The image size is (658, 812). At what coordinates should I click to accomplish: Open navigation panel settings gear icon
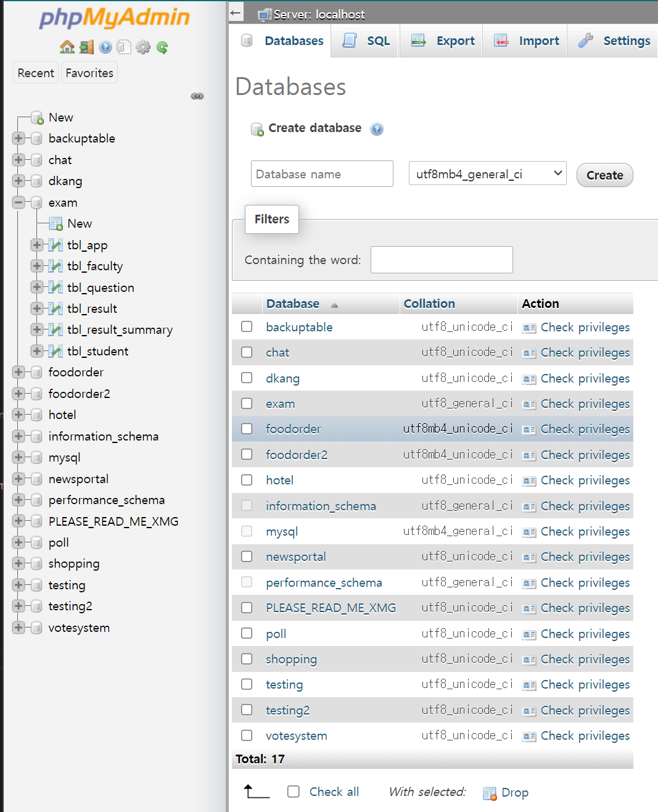click(143, 47)
